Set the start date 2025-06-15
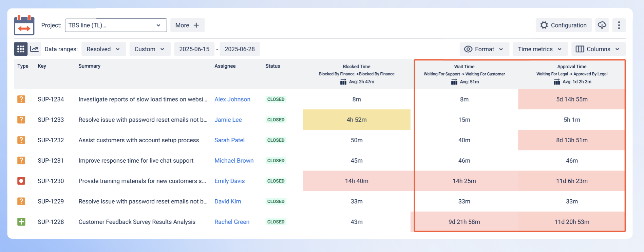The height and width of the screenshot is (252, 644). tap(194, 49)
